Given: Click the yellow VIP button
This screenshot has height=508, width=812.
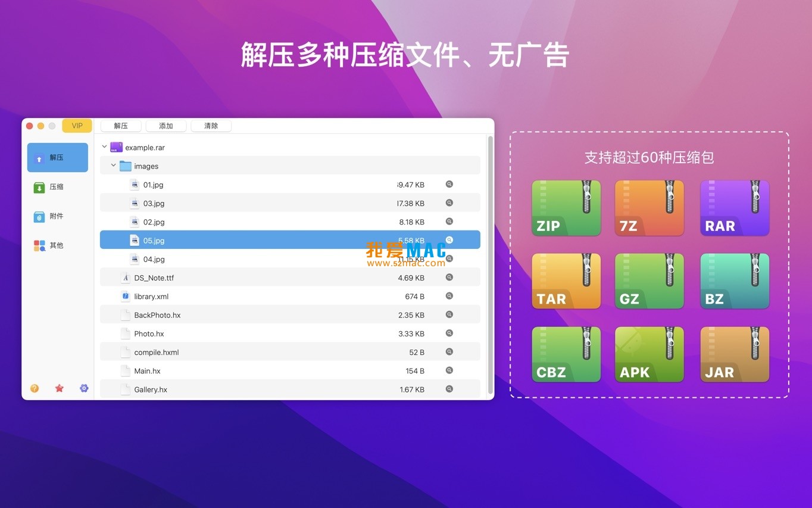Looking at the screenshot, I should [77, 126].
